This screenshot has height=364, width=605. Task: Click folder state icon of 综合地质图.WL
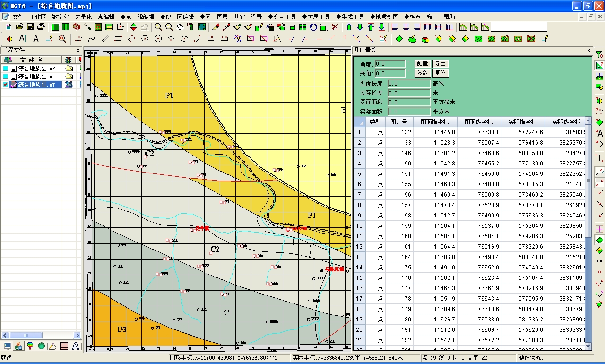click(x=69, y=76)
